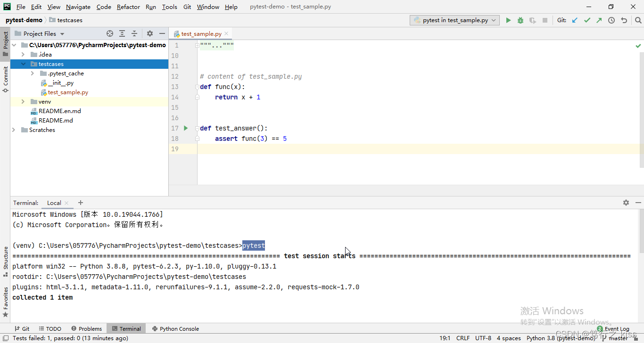
Task: Expand the .idea folder
Action: 23,55
